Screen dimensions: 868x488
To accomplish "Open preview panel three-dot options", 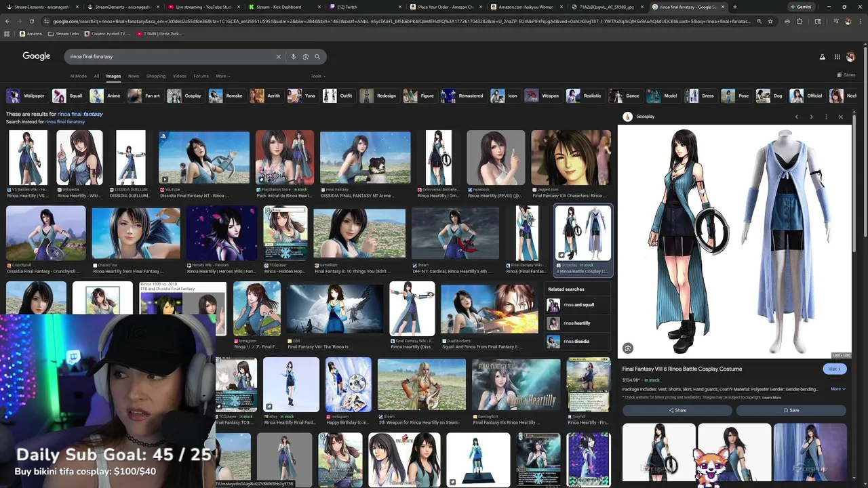I will [x=826, y=117].
